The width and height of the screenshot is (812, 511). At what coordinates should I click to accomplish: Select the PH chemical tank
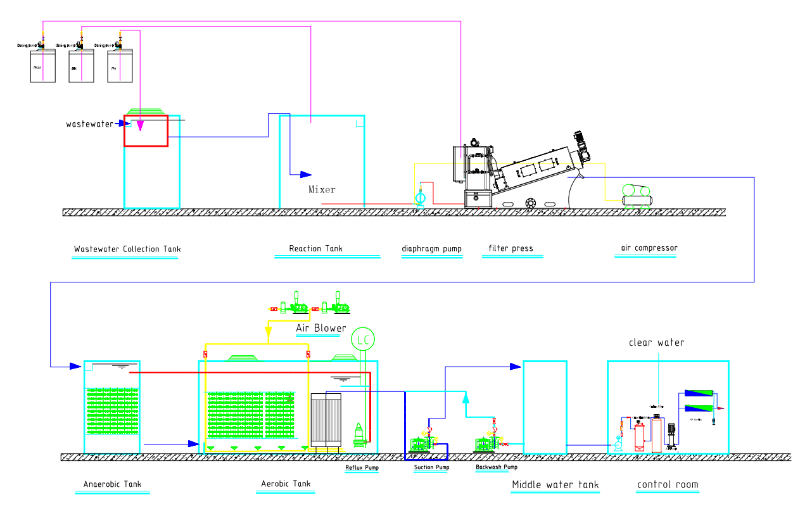point(120,66)
